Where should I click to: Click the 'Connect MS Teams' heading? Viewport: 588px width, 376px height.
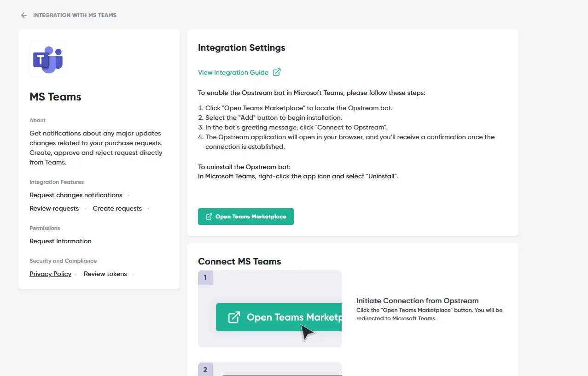click(239, 261)
